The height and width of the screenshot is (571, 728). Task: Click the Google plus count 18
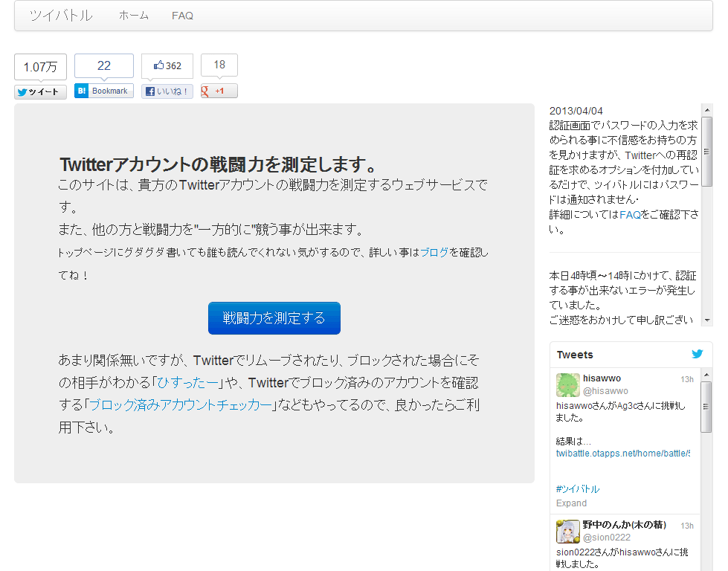pyautogui.click(x=219, y=65)
